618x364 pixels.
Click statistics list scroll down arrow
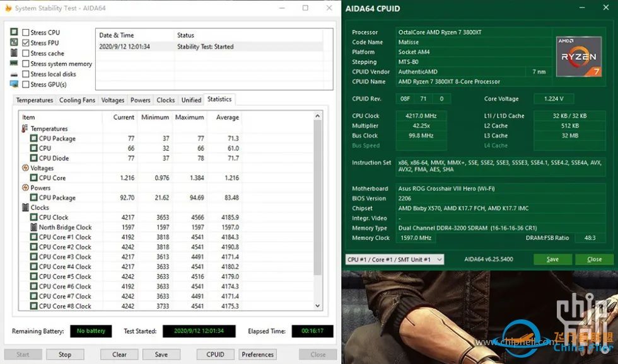[318, 306]
